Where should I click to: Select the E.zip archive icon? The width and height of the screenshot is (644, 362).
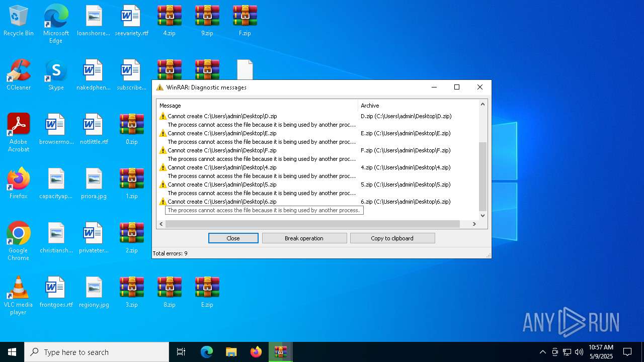click(x=207, y=293)
